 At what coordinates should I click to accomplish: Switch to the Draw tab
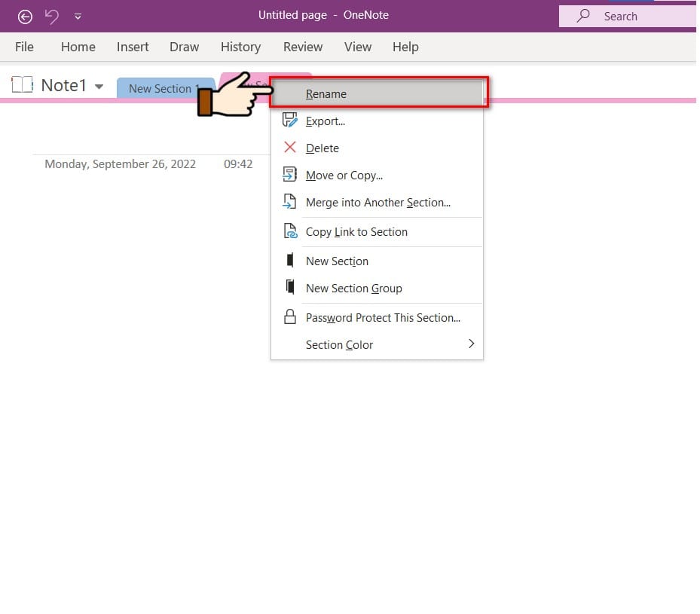pyautogui.click(x=184, y=47)
